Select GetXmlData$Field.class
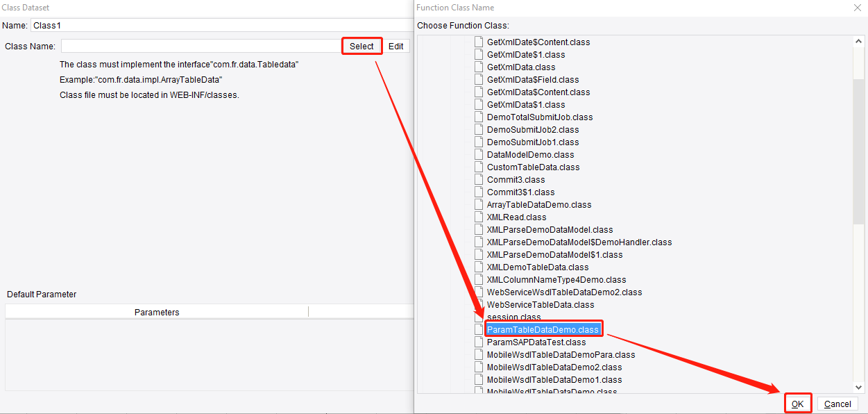 coord(533,79)
